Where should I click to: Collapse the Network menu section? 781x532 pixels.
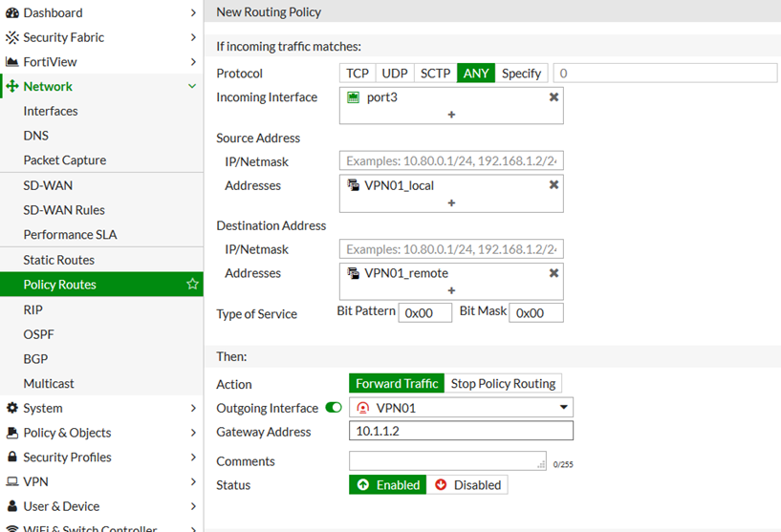click(x=192, y=87)
